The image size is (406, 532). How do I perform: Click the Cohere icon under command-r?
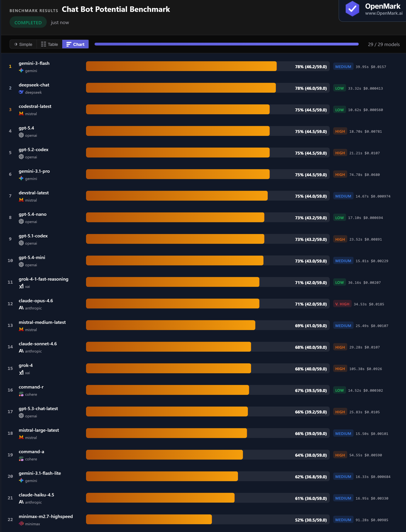coord(21,394)
